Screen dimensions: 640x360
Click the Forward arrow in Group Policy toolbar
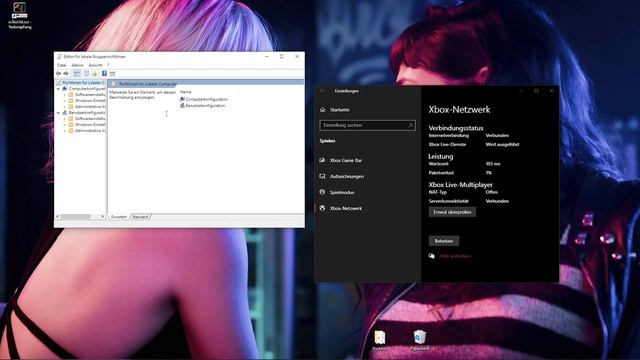(x=66, y=73)
